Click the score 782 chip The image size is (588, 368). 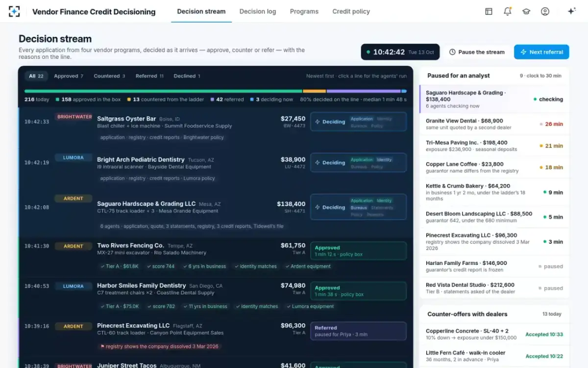point(161,306)
